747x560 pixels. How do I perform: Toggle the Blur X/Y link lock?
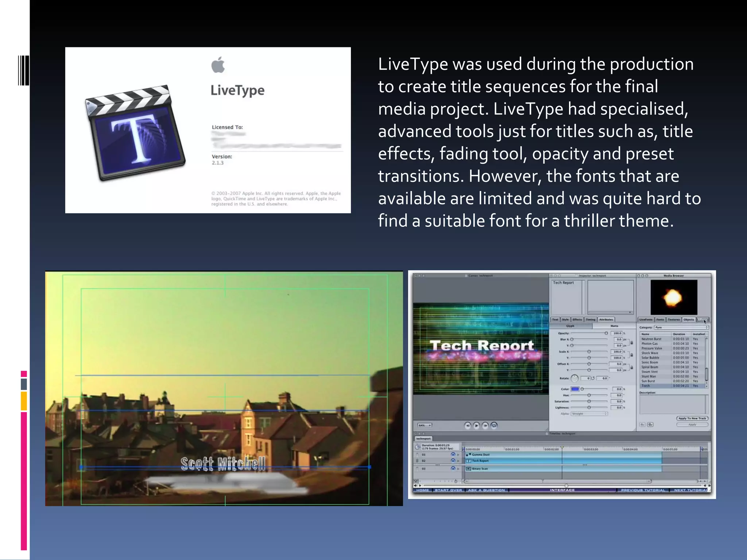point(632,342)
